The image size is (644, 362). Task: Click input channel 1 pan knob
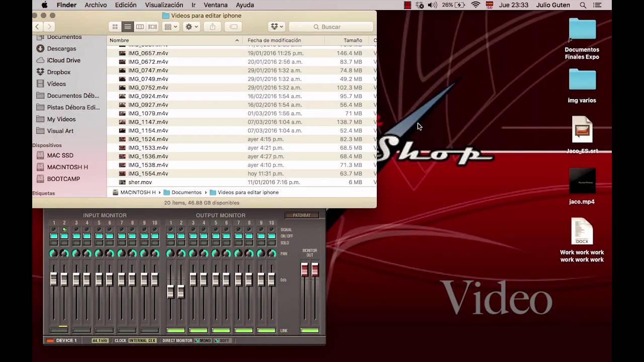tap(54, 253)
